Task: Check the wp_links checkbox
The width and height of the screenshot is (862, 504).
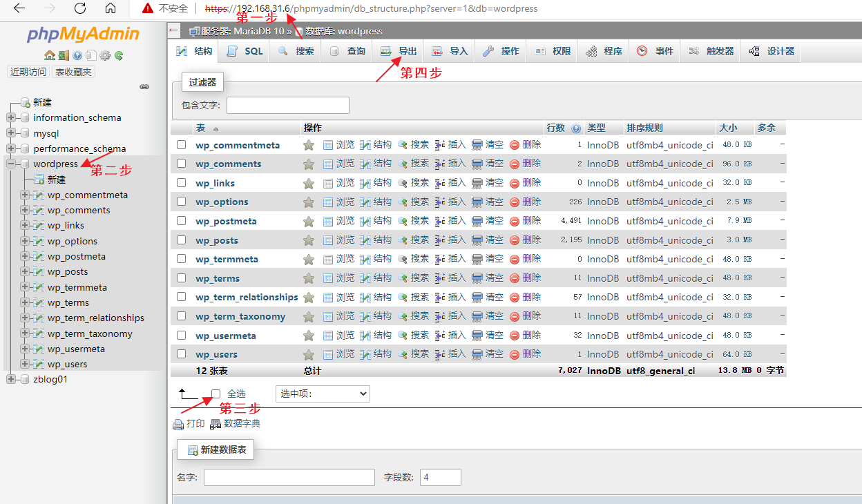Action: 182,183
